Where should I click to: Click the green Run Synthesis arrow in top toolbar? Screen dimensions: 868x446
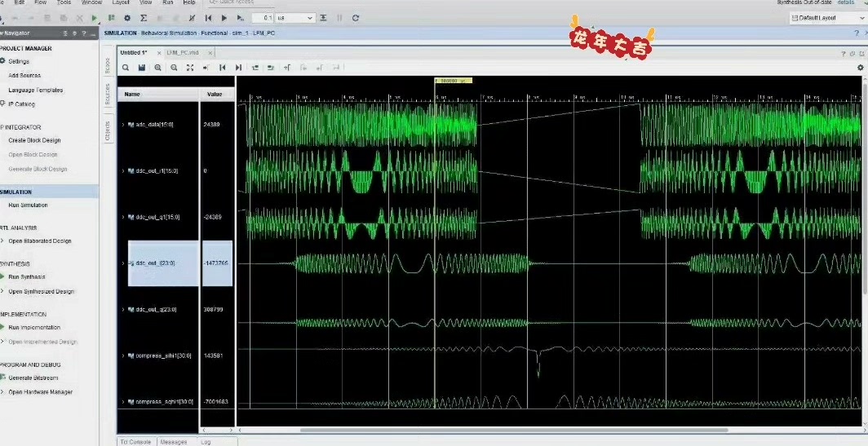pyautogui.click(x=94, y=18)
